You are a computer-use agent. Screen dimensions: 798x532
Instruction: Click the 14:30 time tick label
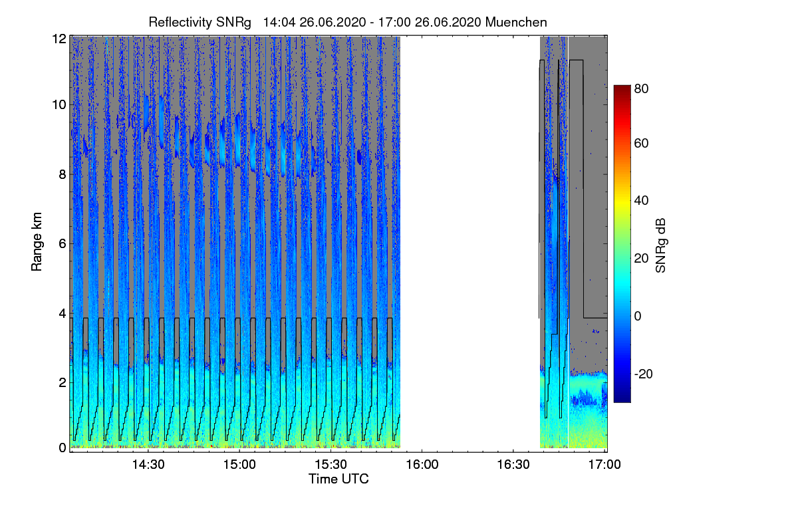tap(148, 465)
